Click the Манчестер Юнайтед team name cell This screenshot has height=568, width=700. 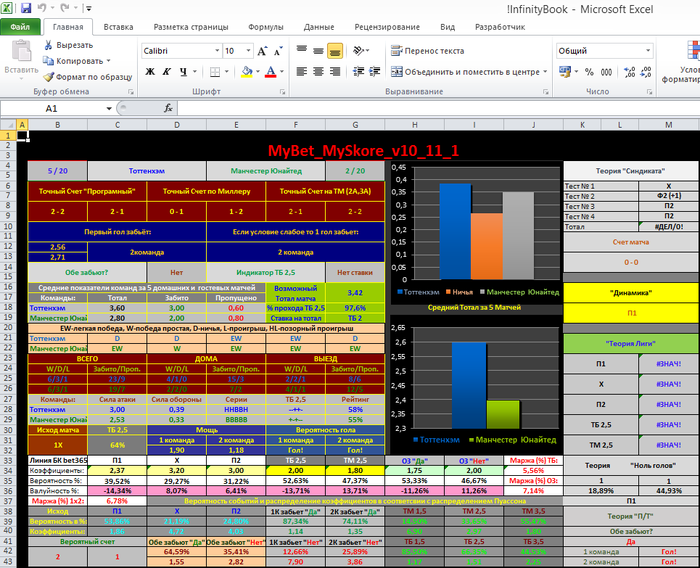[x=266, y=171]
